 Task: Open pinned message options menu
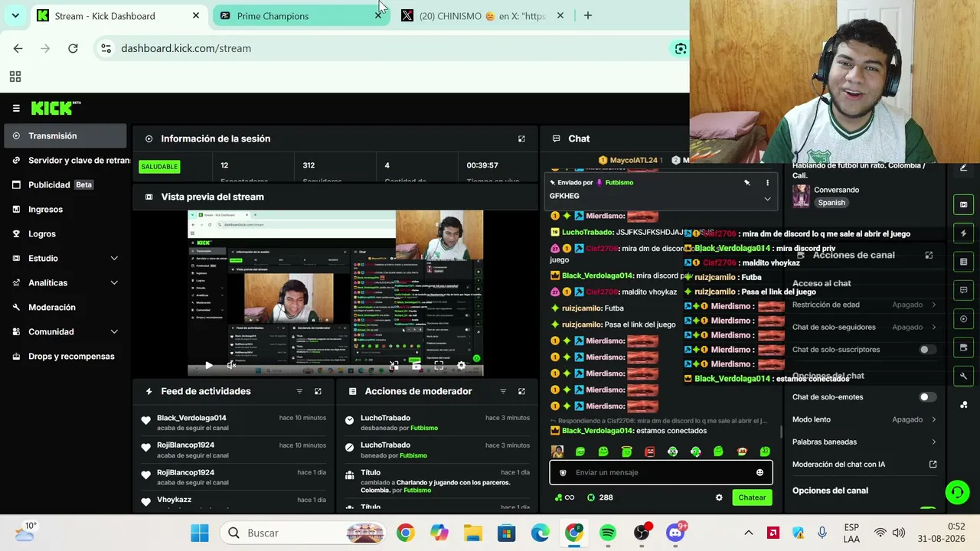767,183
